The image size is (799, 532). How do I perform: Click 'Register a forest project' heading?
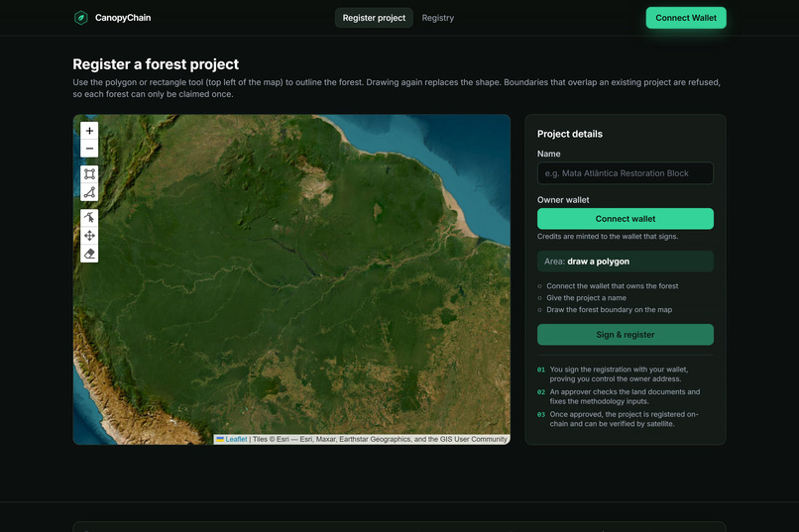(x=156, y=64)
